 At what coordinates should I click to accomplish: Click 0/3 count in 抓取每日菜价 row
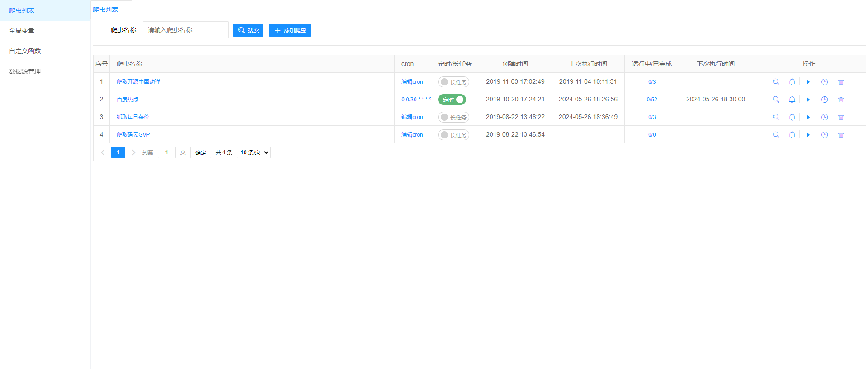pos(652,117)
